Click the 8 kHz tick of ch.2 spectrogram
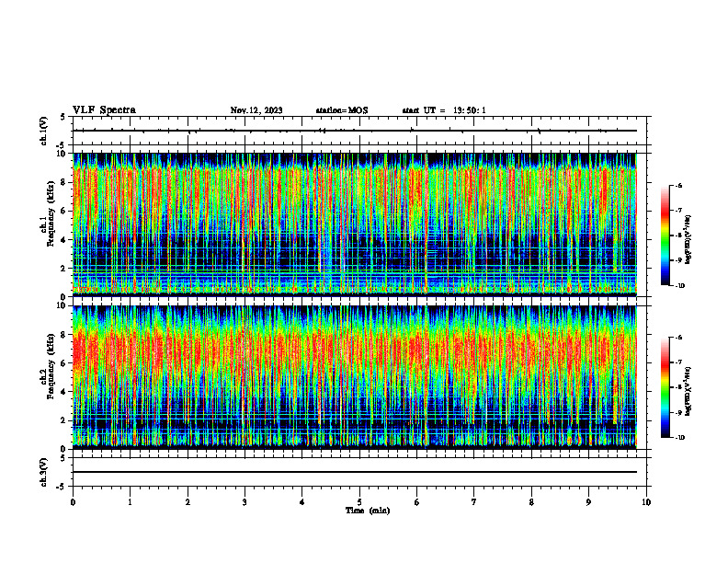Image resolution: width=728 pixels, height=563 pixels. [64, 335]
